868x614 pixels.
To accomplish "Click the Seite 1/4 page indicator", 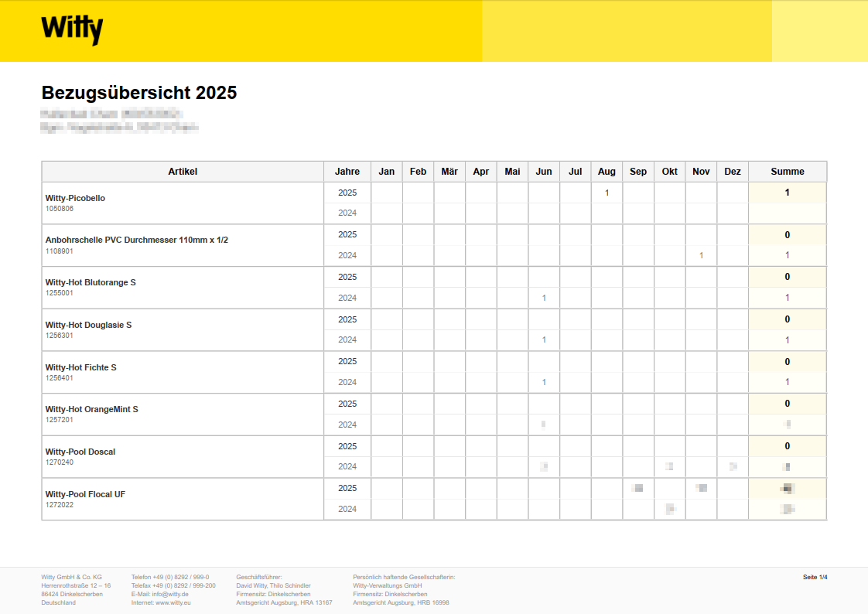I will point(815,577).
